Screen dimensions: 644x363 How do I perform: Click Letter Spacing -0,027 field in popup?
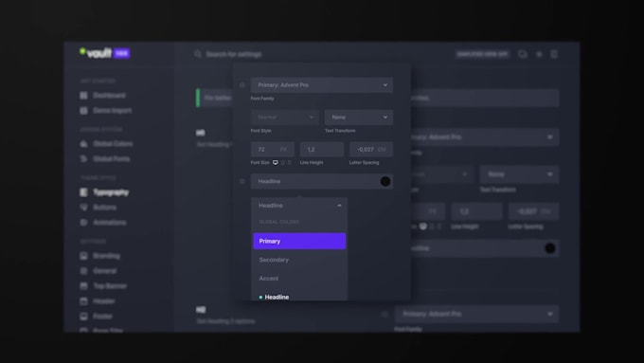tap(371, 149)
